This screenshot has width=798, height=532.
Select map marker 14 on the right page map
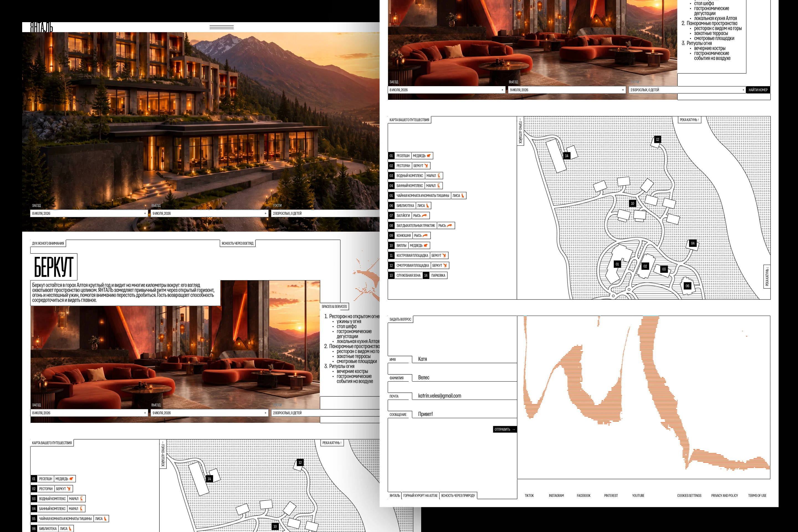[567, 156]
